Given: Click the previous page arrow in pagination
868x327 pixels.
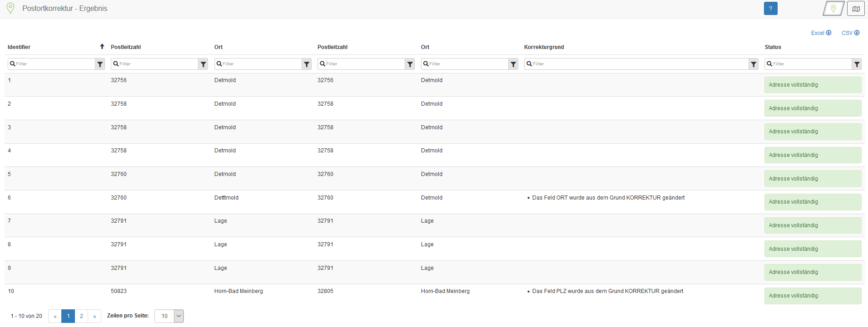Looking at the screenshot, I should point(55,316).
